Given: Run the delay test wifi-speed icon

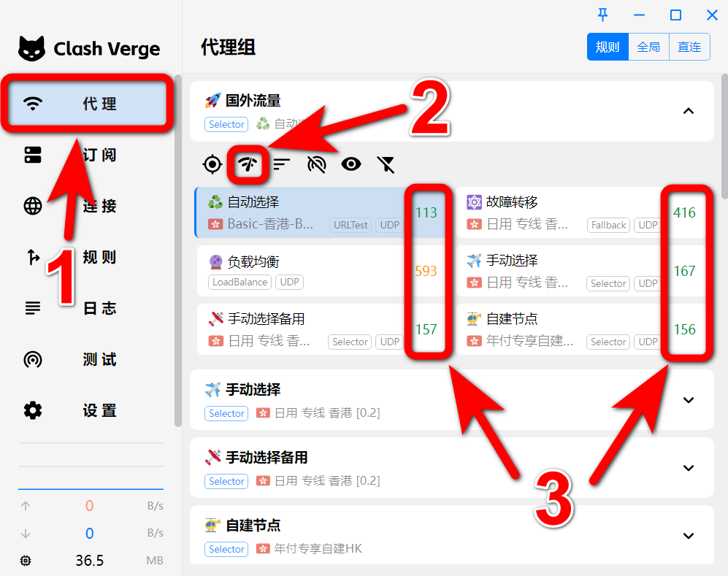Looking at the screenshot, I should point(248,164).
